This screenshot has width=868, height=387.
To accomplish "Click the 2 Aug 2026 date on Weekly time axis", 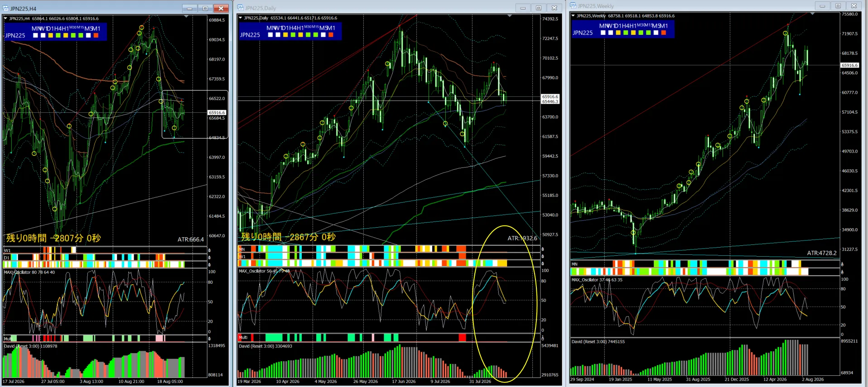I will coord(813,380).
